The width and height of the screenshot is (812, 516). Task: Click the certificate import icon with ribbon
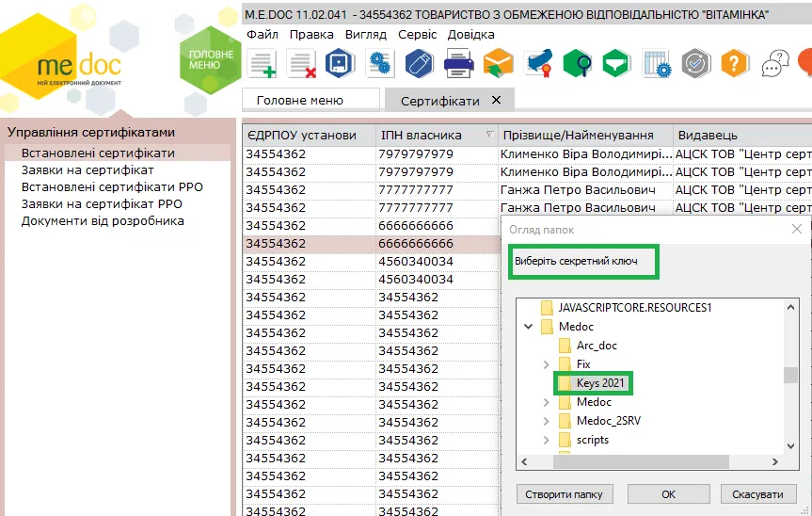[x=538, y=64]
